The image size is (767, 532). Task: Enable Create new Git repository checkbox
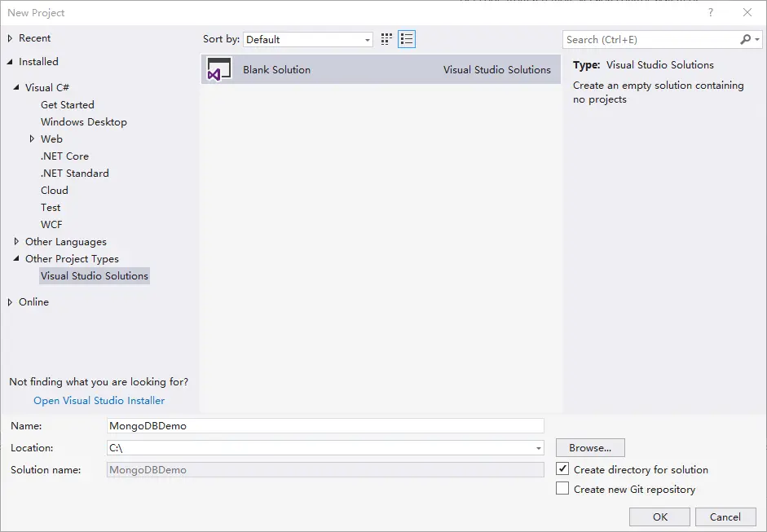click(562, 489)
